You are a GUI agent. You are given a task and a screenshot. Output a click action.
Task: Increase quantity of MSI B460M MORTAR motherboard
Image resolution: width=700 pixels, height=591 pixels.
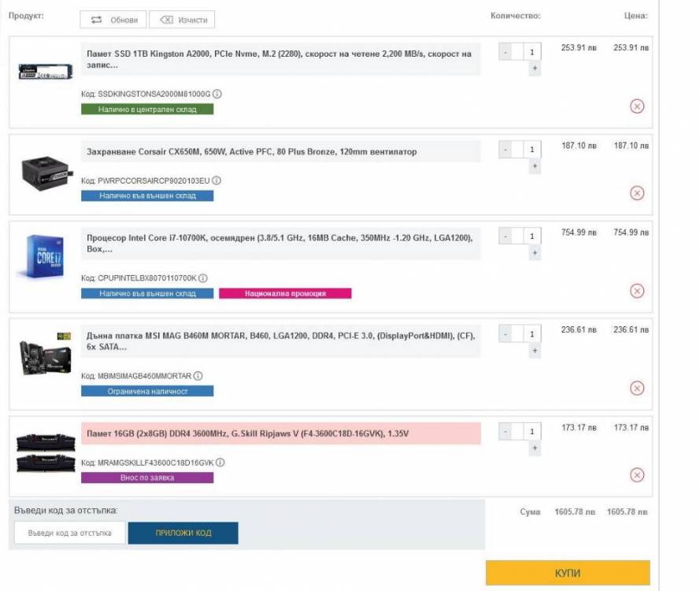535,350
